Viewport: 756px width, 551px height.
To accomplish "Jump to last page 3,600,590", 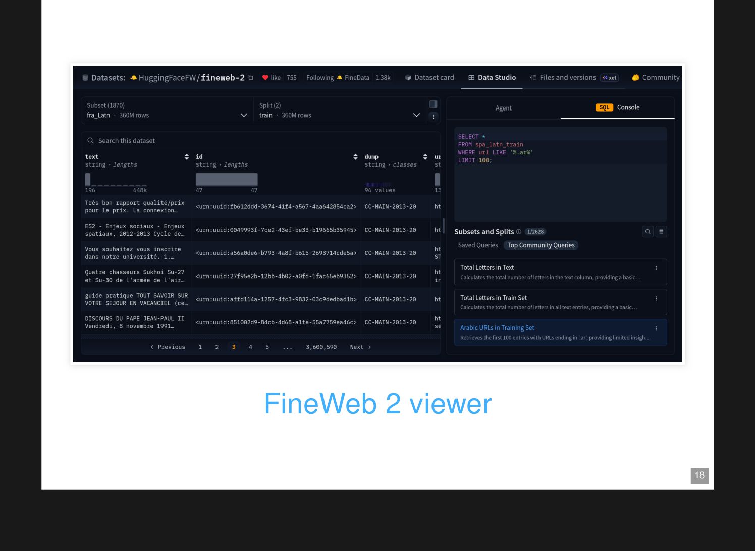I will [x=321, y=347].
